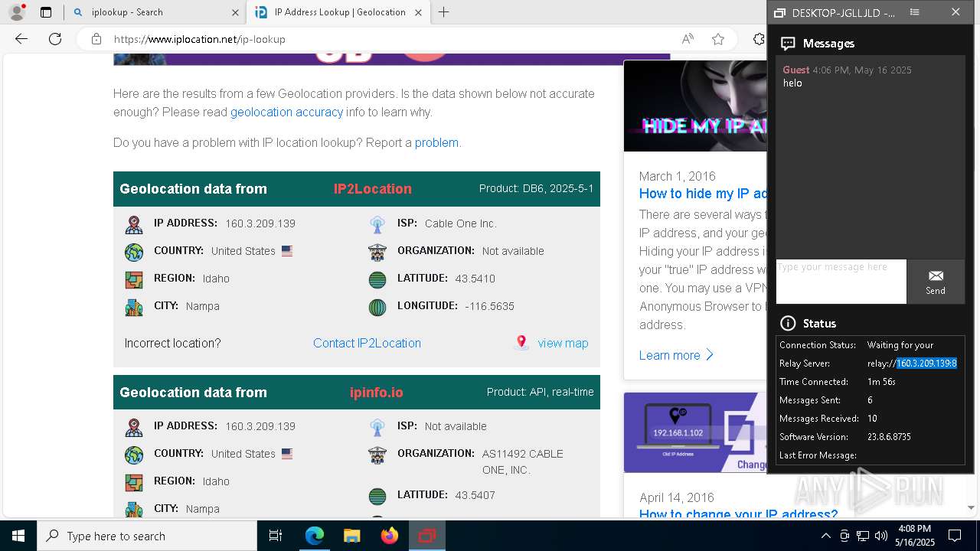980x551 pixels.
Task: Click the message input box
Action: click(x=841, y=282)
